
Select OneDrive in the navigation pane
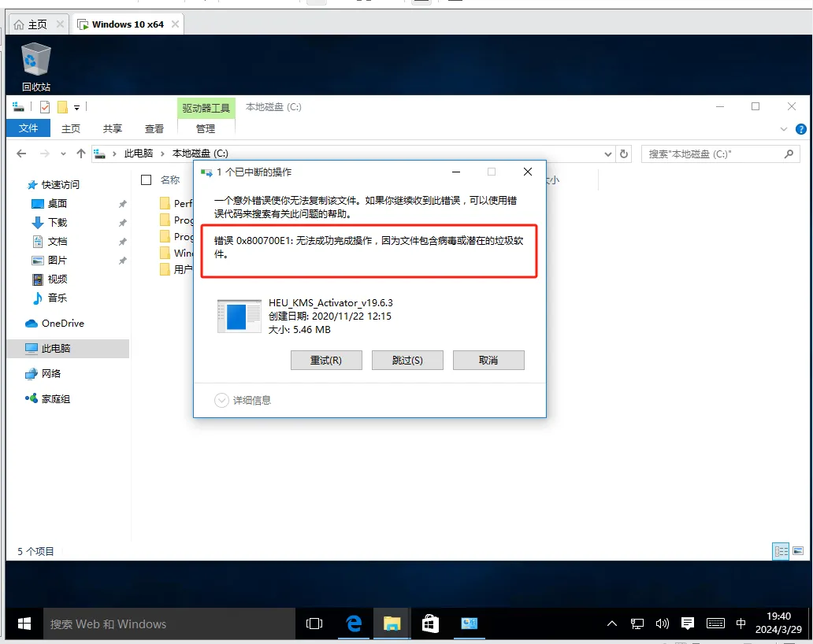point(63,324)
